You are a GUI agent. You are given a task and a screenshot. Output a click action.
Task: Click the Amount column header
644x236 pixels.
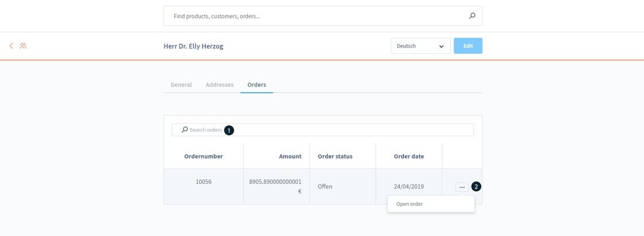tap(290, 156)
